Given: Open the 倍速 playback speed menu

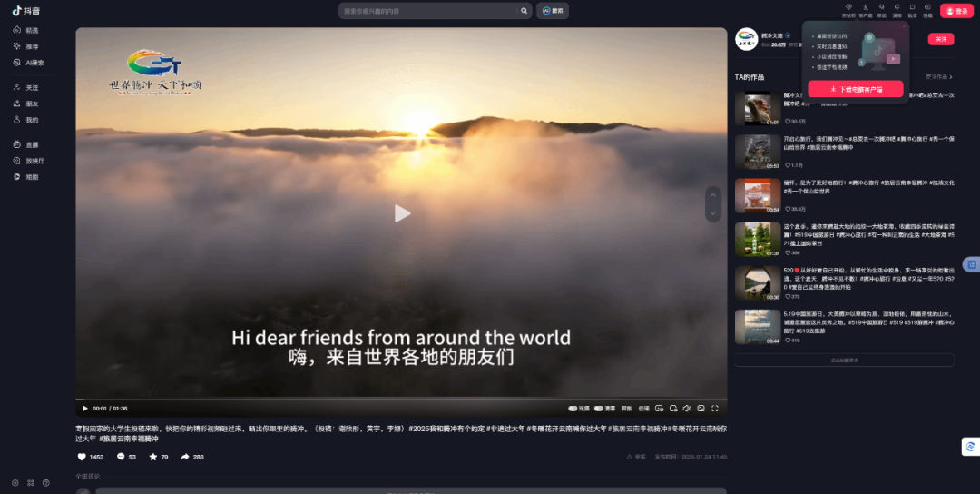Looking at the screenshot, I should click(643, 409).
